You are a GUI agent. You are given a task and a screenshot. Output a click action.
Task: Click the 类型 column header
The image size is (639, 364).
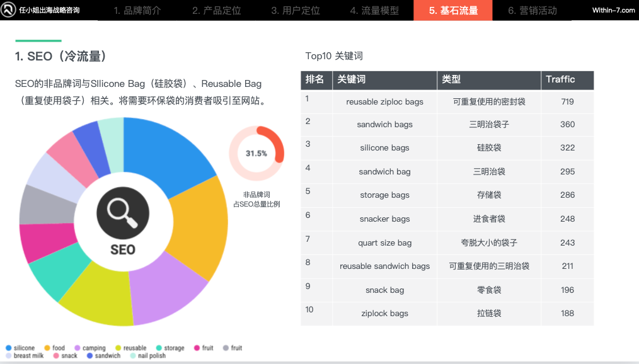(x=489, y=80)
